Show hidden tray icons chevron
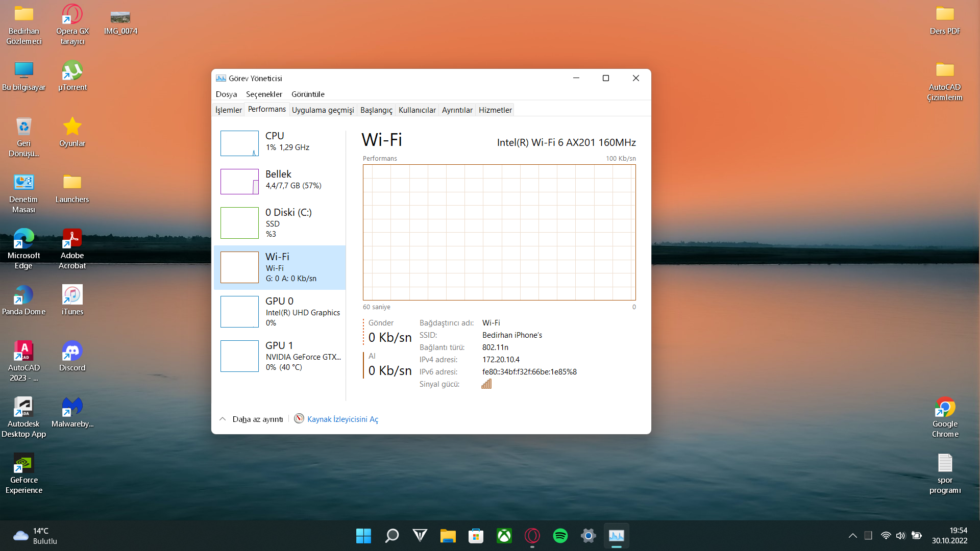The width and height of the screenshot is (980, 551). click(x=852, y=536)
